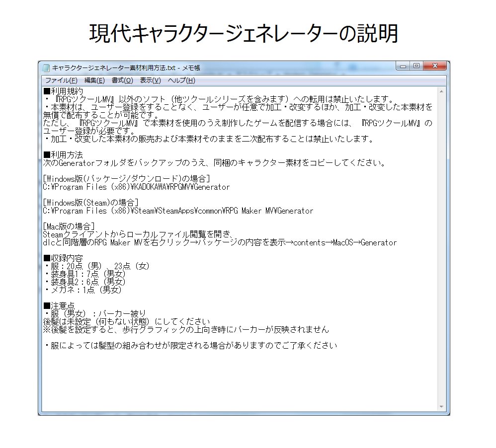496x448 pixels.
Task: Open the 表示(V) menu
Action: coord(151,80)
